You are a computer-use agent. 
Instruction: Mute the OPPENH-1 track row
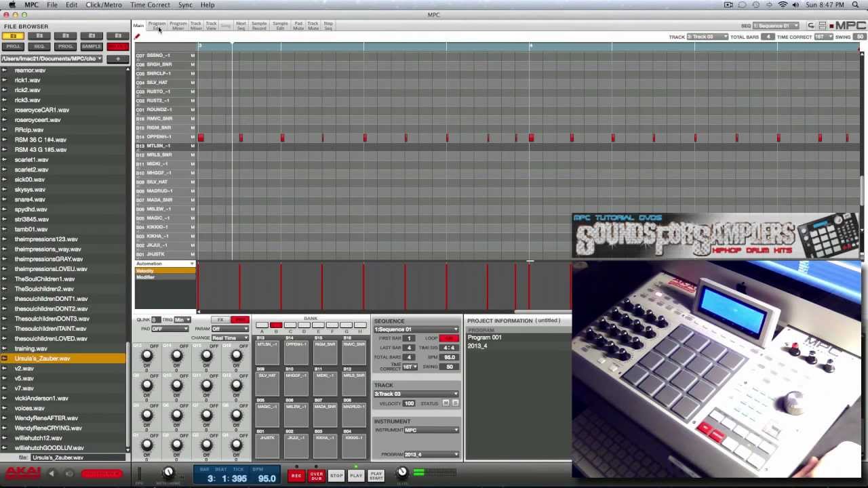[x=193, y=137]
